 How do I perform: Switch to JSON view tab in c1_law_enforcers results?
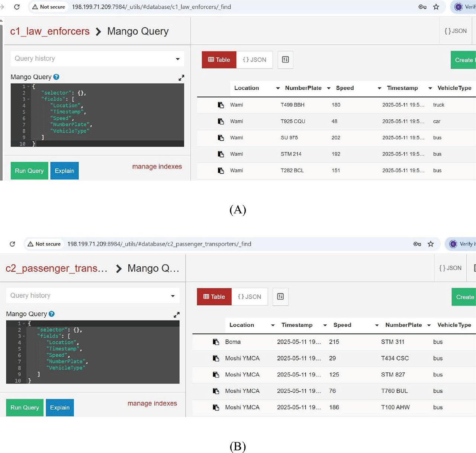254,60
